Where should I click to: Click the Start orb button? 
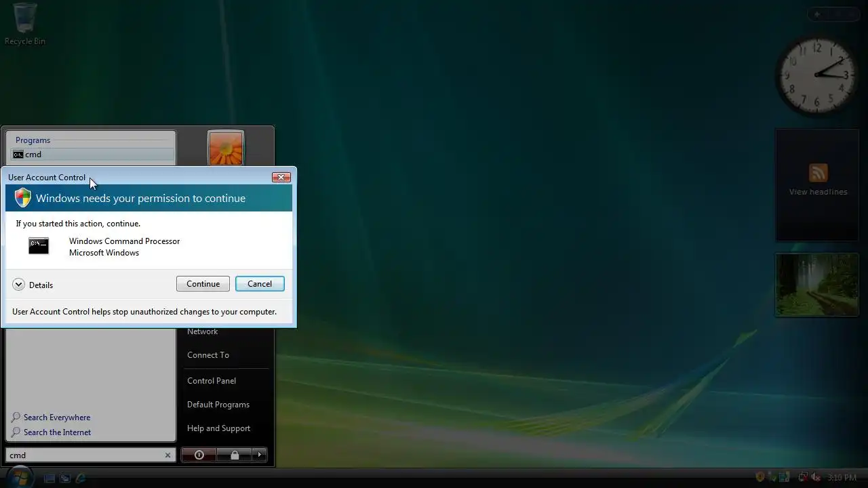(19, 476)
